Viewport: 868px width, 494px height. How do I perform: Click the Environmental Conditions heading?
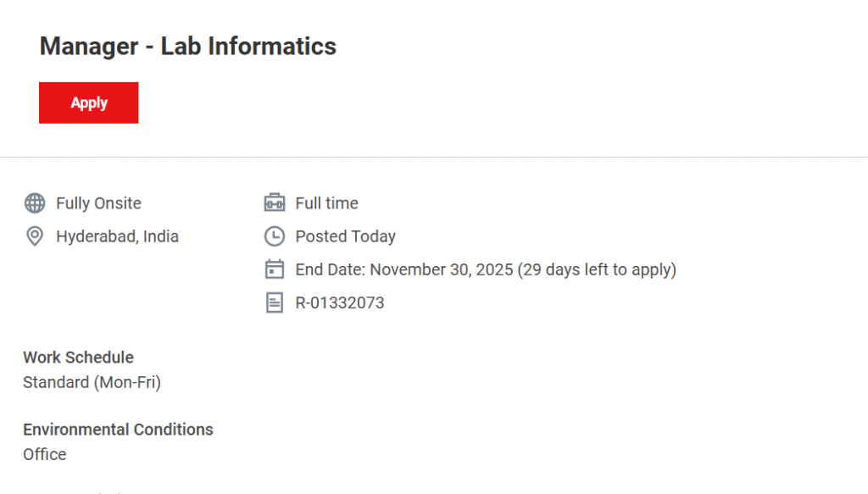pyautogui.click(x=118, y=430)
